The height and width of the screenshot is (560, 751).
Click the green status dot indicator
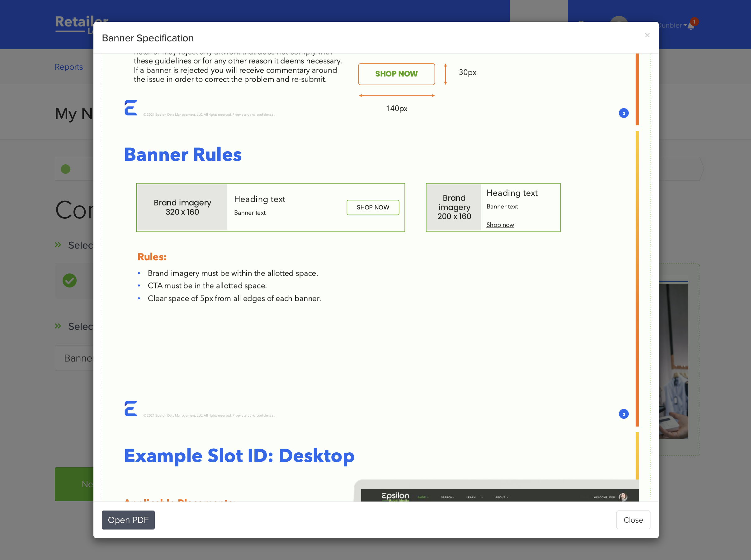65,169
